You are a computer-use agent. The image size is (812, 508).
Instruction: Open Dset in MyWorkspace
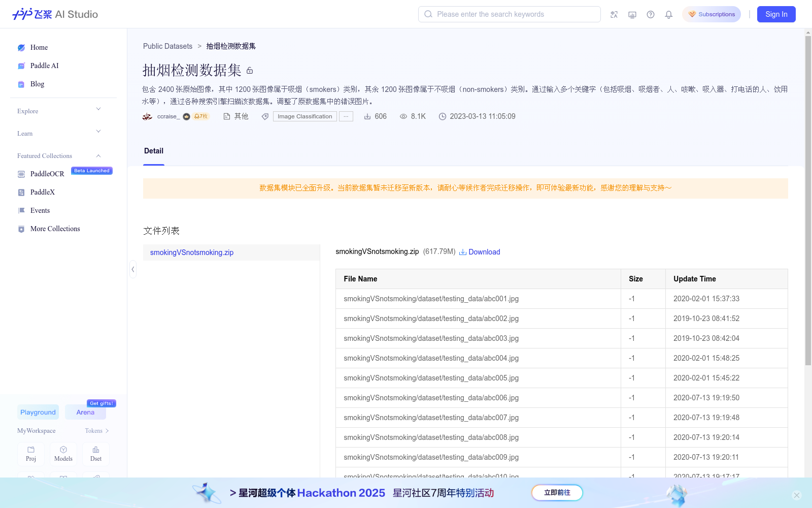[96, 454]
